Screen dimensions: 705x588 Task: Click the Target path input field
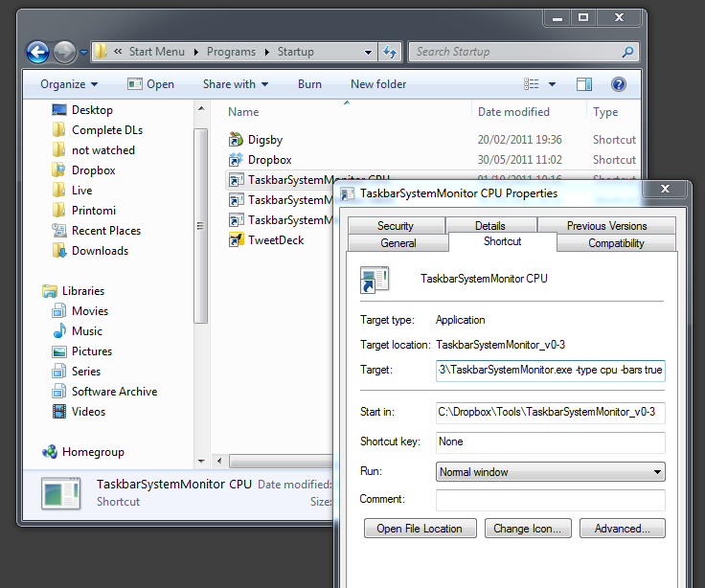coord(550,370)
